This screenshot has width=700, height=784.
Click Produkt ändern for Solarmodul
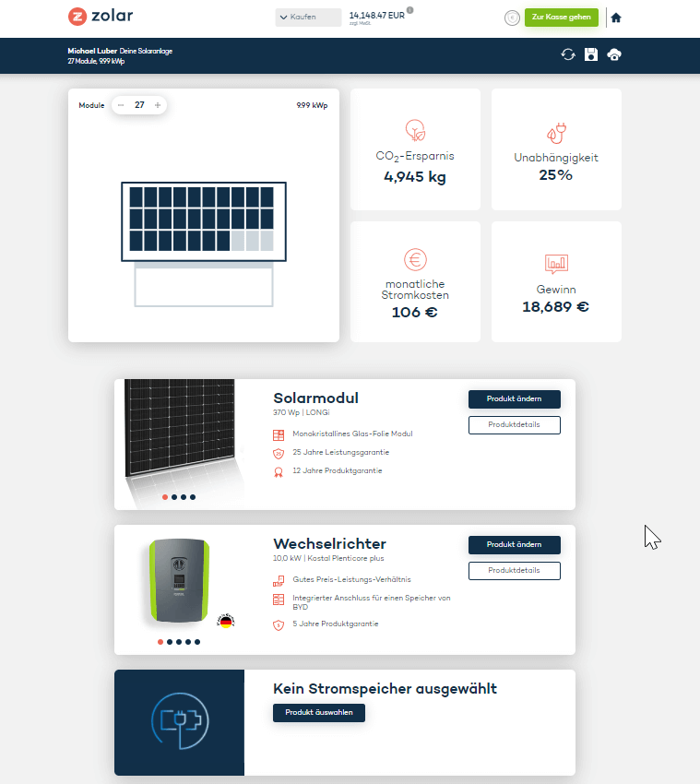(514, 398)
